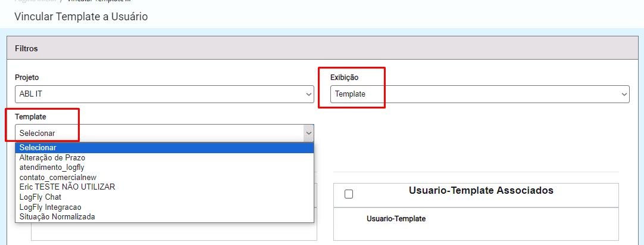Image resolution: width=644 pixels, height=245 pixels.
Task: Click the Usuario-Template column header
Action: point(396,219)
